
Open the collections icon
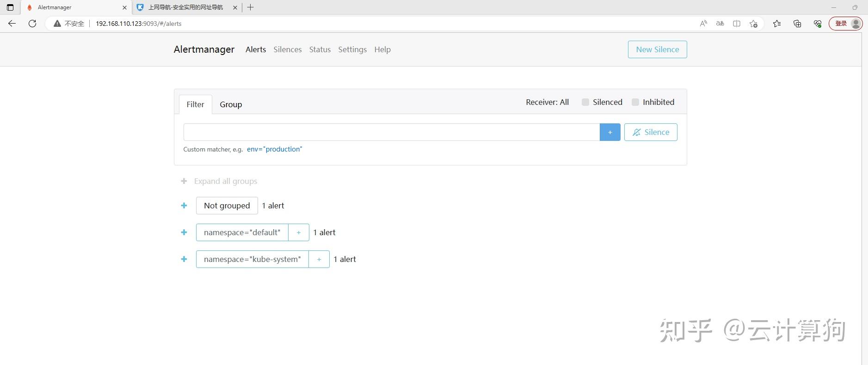coord(797,24)
